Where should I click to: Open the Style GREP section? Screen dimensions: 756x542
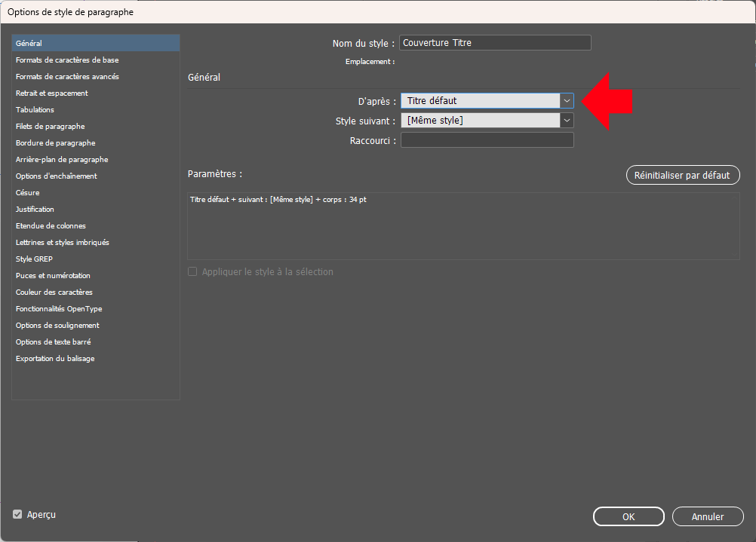[x=34, y=259]
